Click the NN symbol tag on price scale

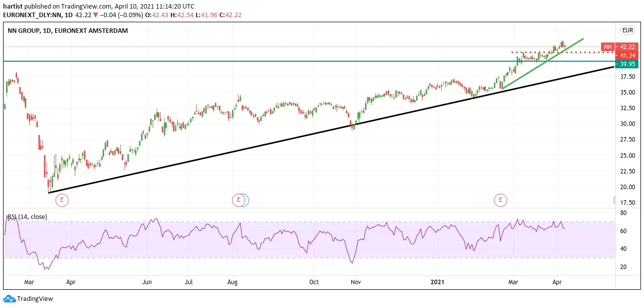click(608, 47)
